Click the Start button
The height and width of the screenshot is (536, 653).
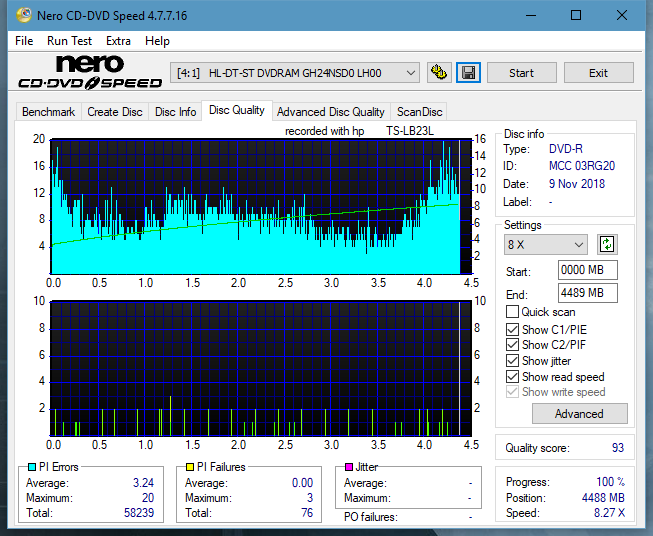pyautogui.click(x=521, y=73)
